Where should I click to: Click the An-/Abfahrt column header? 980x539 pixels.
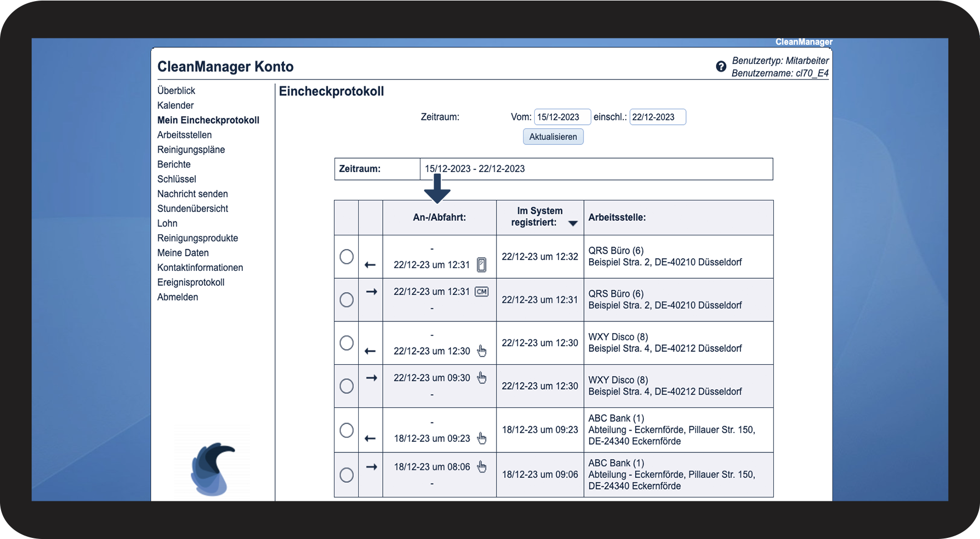[439, 218]
